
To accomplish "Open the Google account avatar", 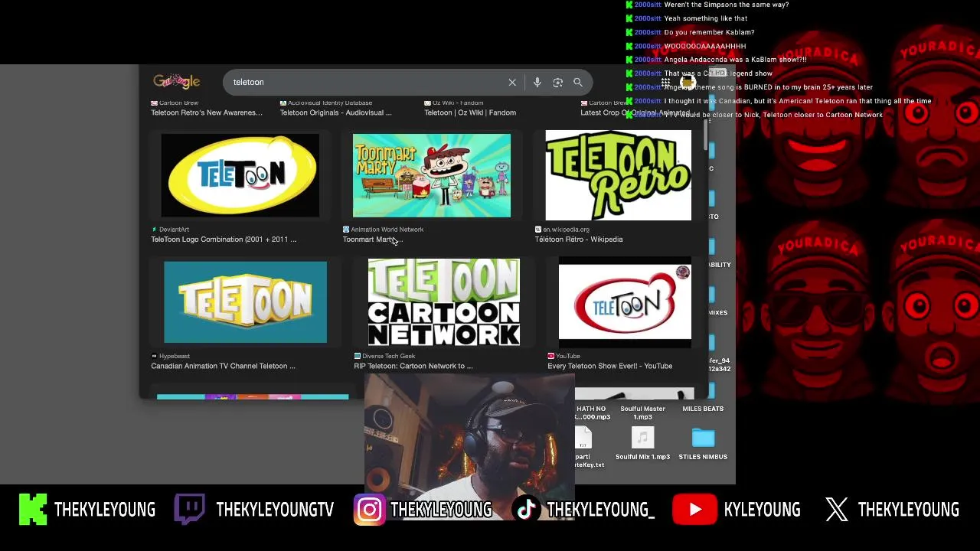I will [688, 82].
